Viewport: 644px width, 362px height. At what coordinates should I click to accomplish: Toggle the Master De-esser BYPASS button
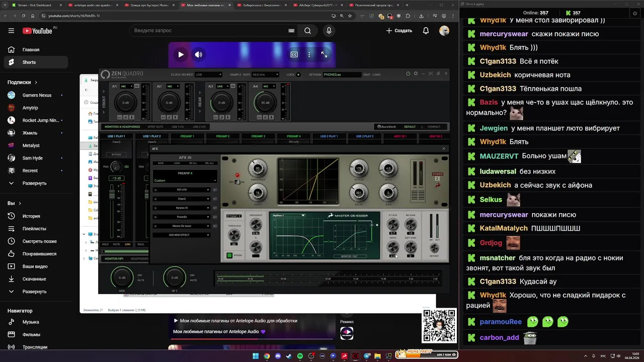coord(229,255)
